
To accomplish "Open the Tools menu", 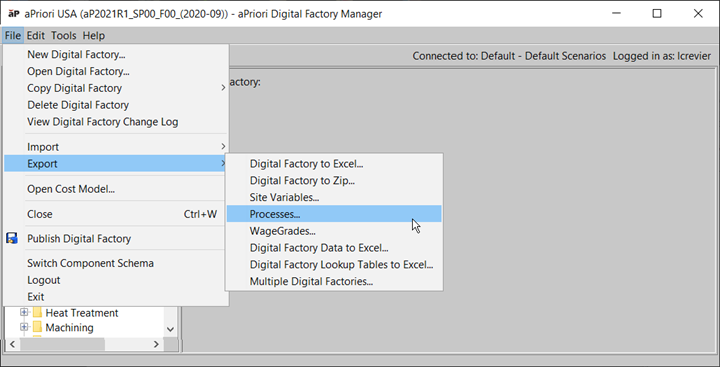I will (x=63, y=35).
